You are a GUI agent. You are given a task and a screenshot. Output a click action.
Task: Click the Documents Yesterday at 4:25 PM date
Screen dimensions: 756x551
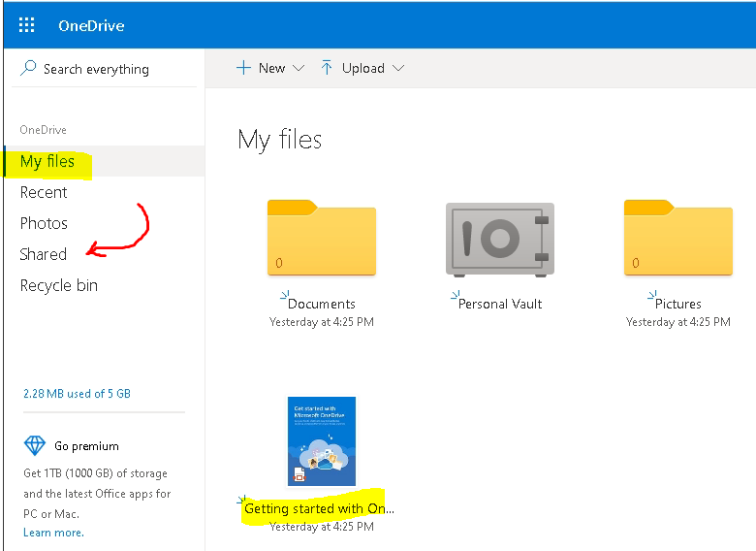point(322,322)
